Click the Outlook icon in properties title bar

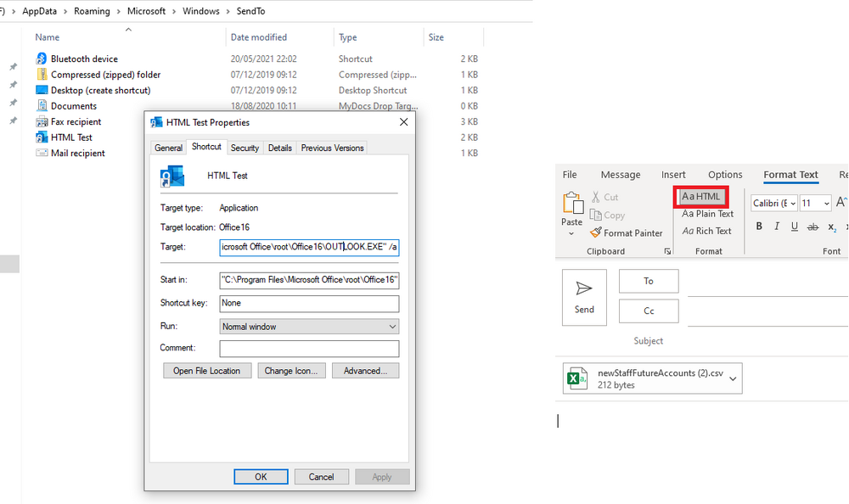pyautogui.click(x=156, y=122)
